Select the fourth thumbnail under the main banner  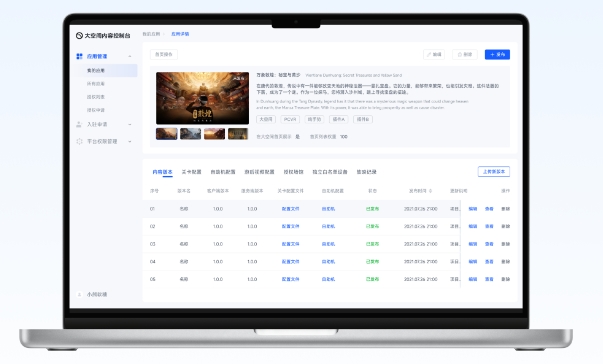pos(238,134)
